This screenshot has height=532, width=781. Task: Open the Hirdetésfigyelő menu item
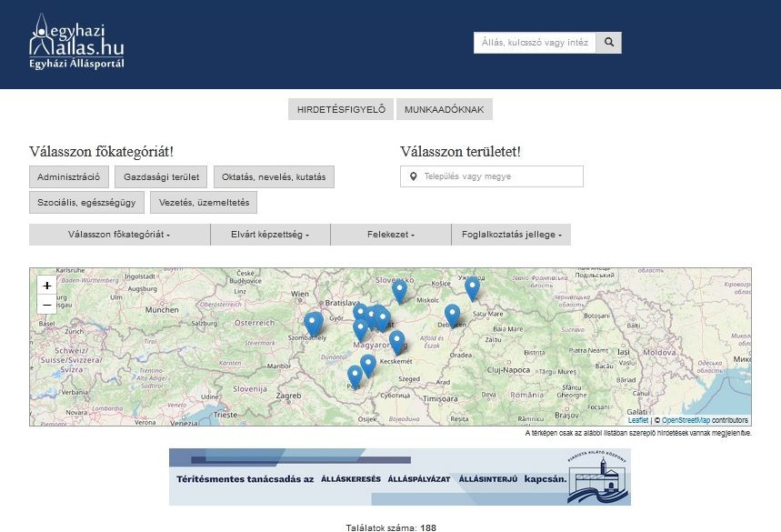pyautogui.click(x=341, y=110)
